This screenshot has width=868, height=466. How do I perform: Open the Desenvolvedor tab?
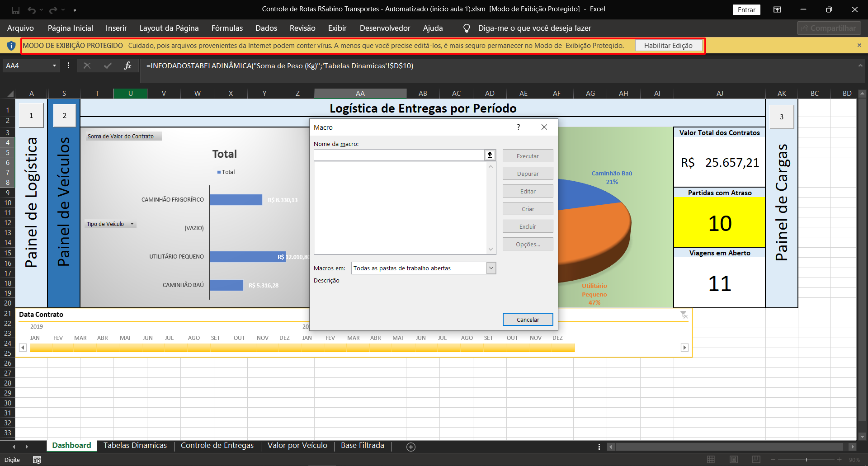385,28
